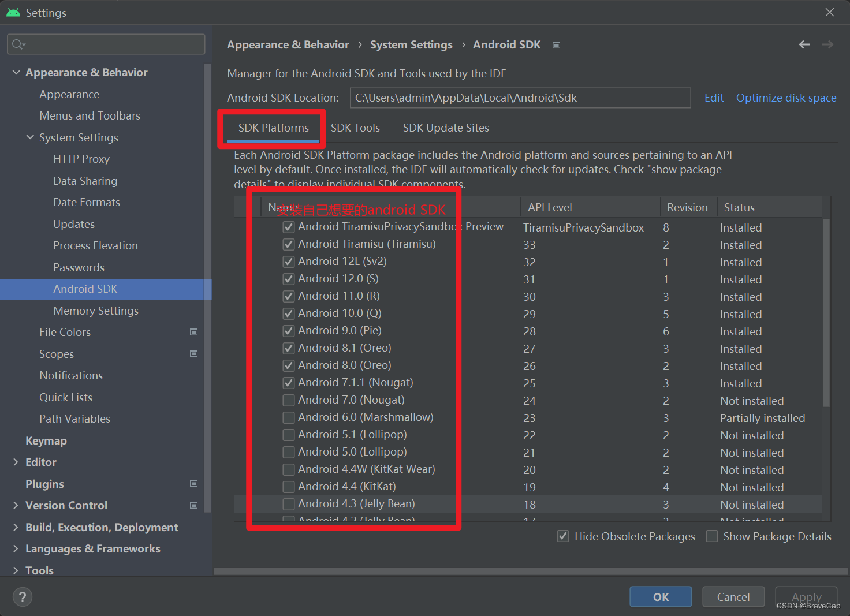The image size is (850, 616).
Task: Click the API Level column header
Action: 590,207
